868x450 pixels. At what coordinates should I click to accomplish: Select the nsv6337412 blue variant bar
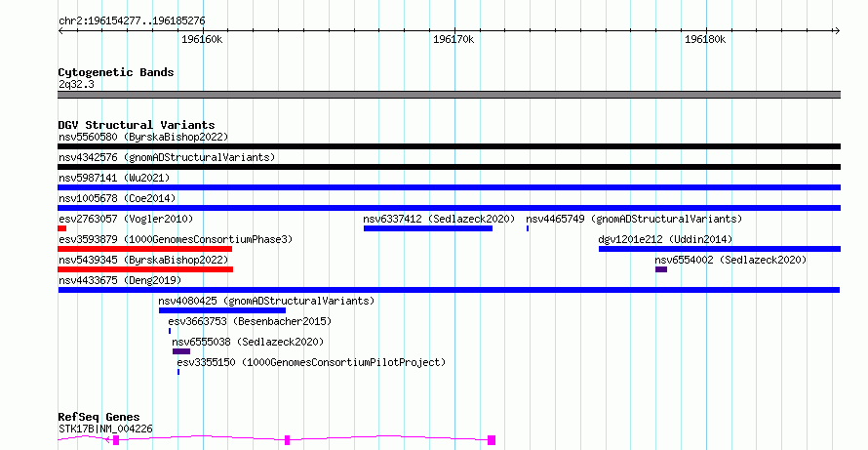click(x=428, y=228)
